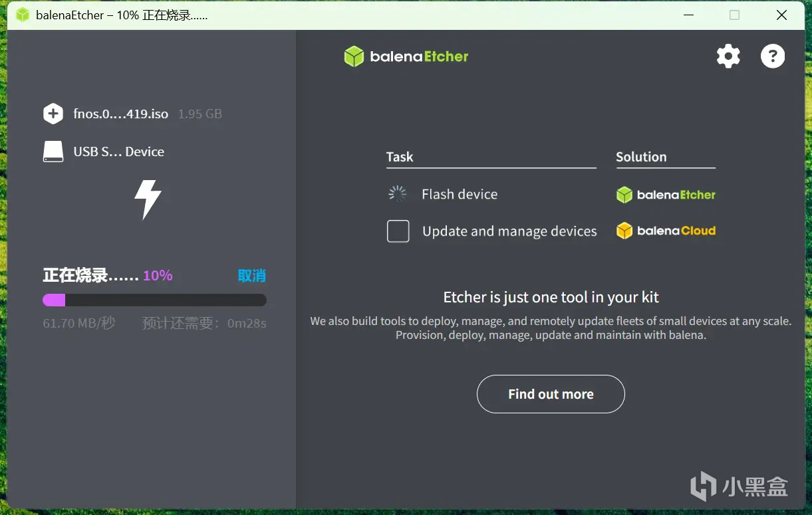Maximize the balenaEtcher window
Screen dimensions: 812x515
pyautogui.click(x=734, y=15)
